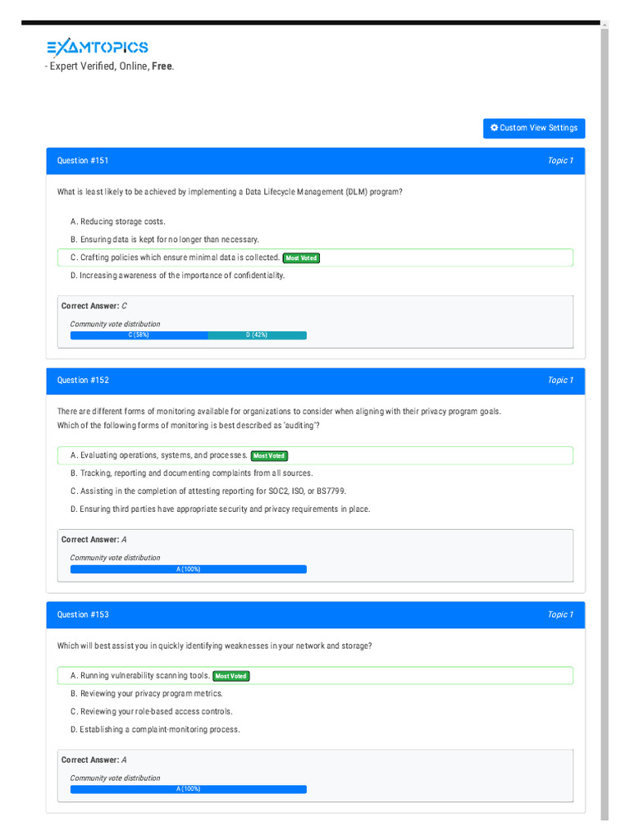Click the Correct Answer label in Question #153
The width and height of the screenshot is (630, 840).
click(x=90, y=760)
